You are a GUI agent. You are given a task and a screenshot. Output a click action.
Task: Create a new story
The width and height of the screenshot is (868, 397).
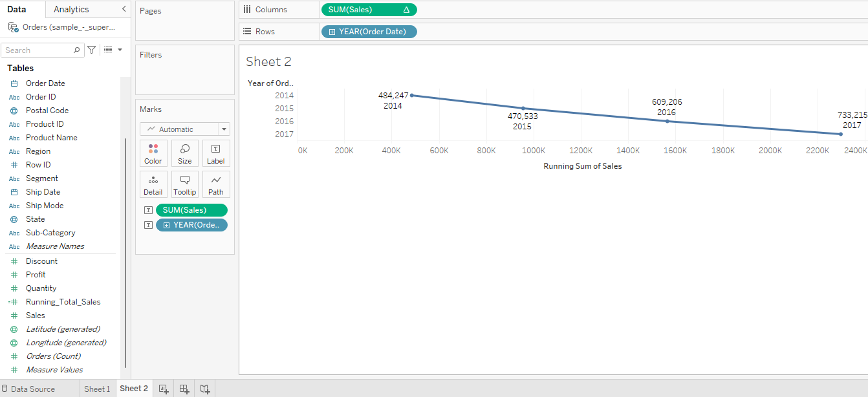[204, 389]
